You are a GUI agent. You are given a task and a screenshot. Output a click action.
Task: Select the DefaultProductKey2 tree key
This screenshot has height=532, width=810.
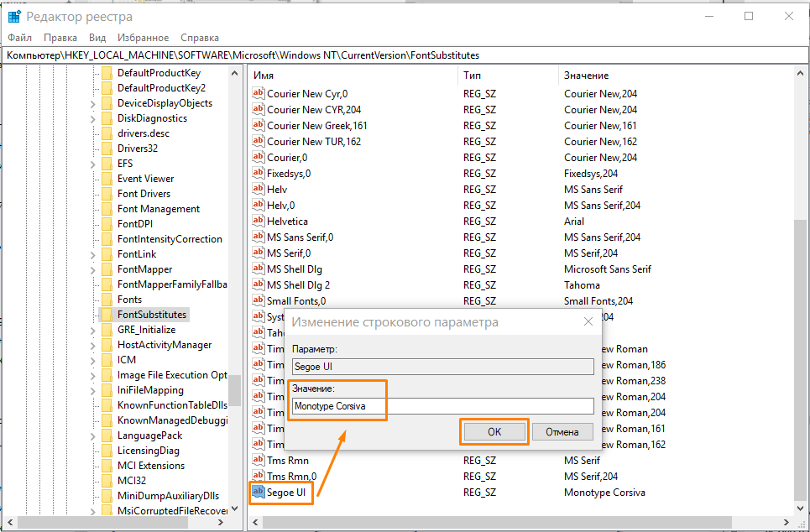pos(161,88)
